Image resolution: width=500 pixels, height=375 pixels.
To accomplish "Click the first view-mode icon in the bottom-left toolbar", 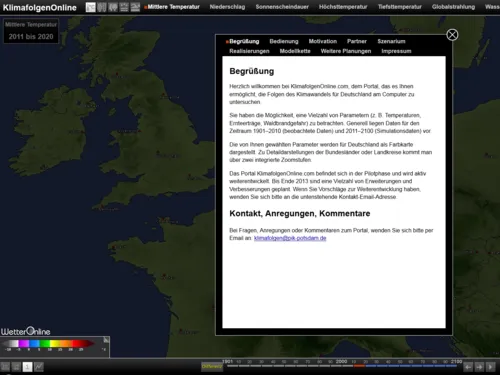I will (5, 367).
